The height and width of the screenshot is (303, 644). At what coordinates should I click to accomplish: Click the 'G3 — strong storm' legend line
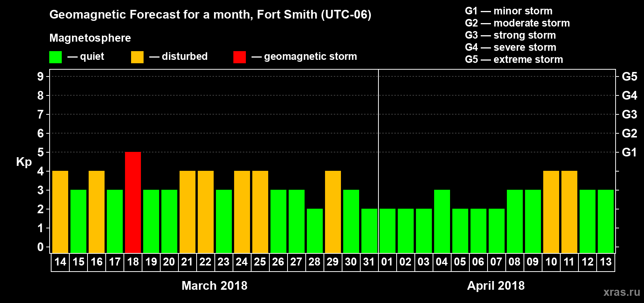tap(510, 35)
